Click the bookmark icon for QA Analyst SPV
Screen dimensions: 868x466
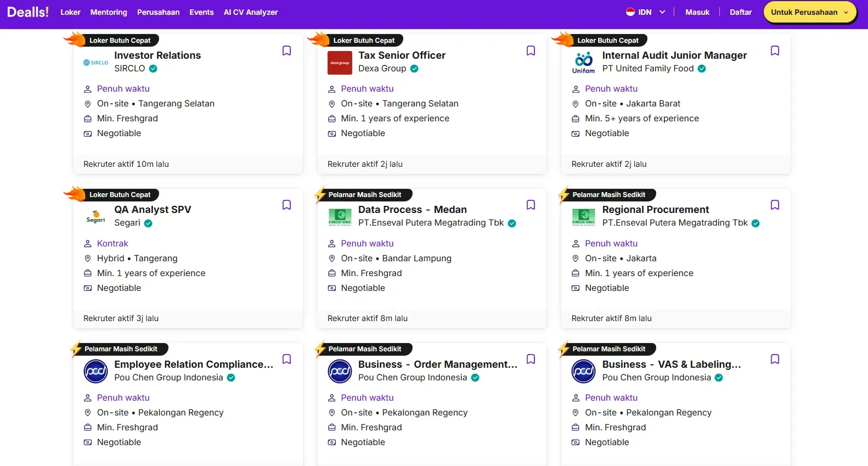(286, 205)
